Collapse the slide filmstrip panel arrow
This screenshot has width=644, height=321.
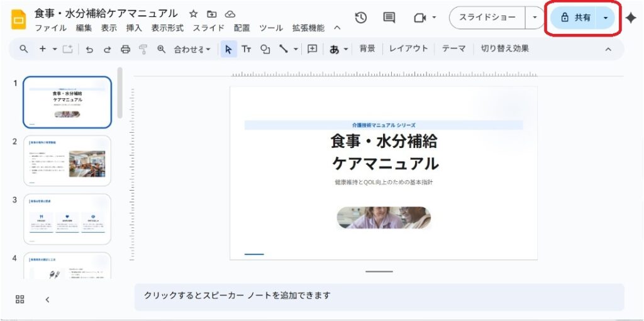coord(47,300)
